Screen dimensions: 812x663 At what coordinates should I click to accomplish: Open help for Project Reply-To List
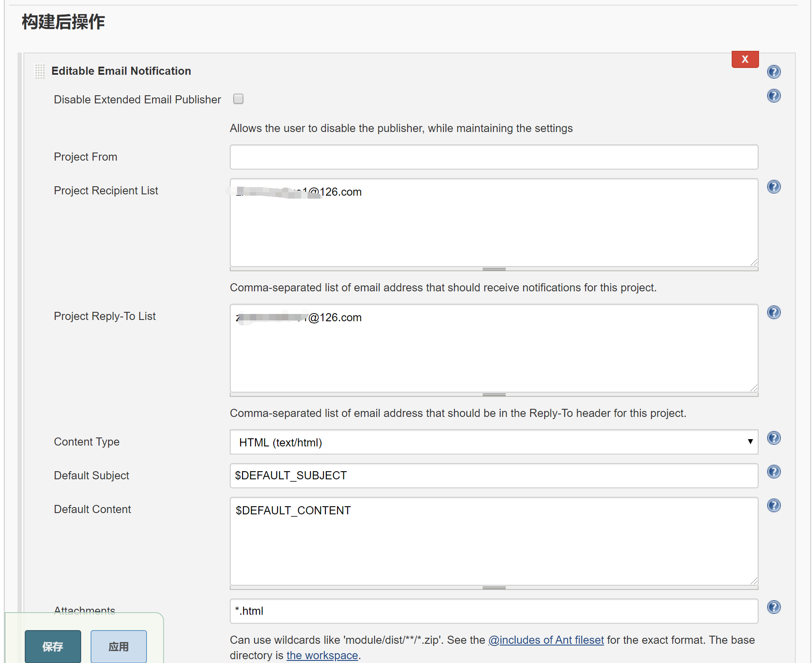point(774,312)
